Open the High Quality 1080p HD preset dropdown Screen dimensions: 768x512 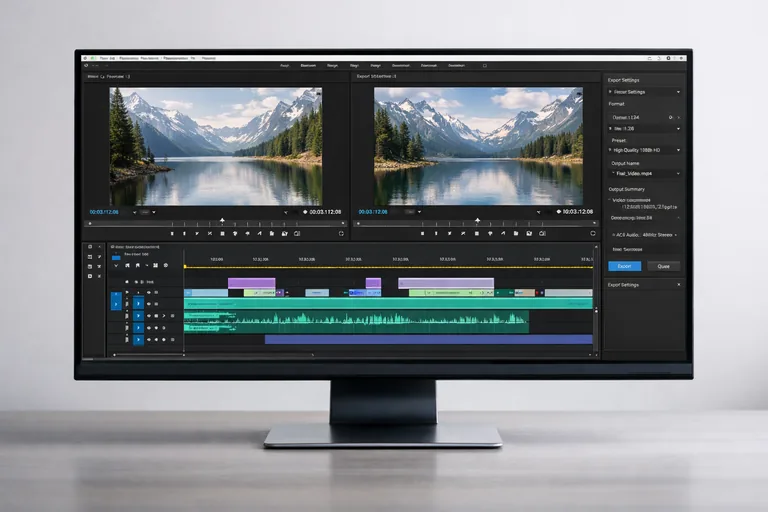tap(678, 150)
